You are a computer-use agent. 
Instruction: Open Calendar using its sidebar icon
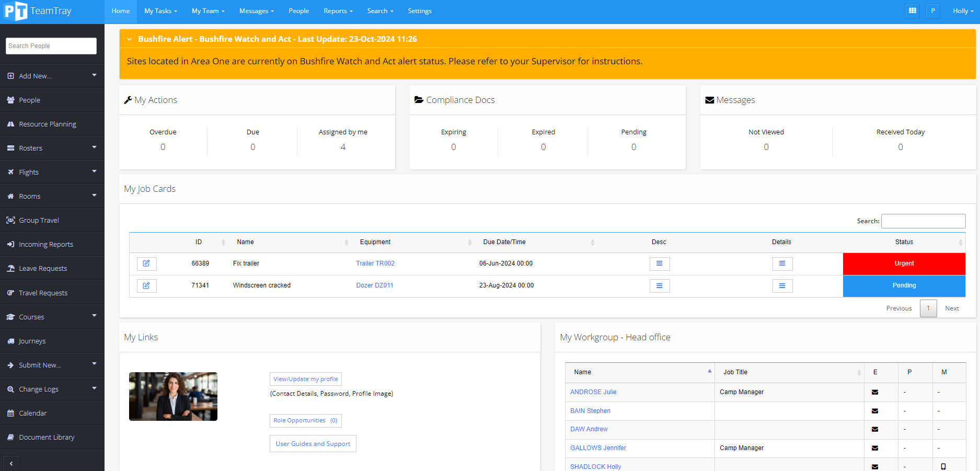[11, 413]
